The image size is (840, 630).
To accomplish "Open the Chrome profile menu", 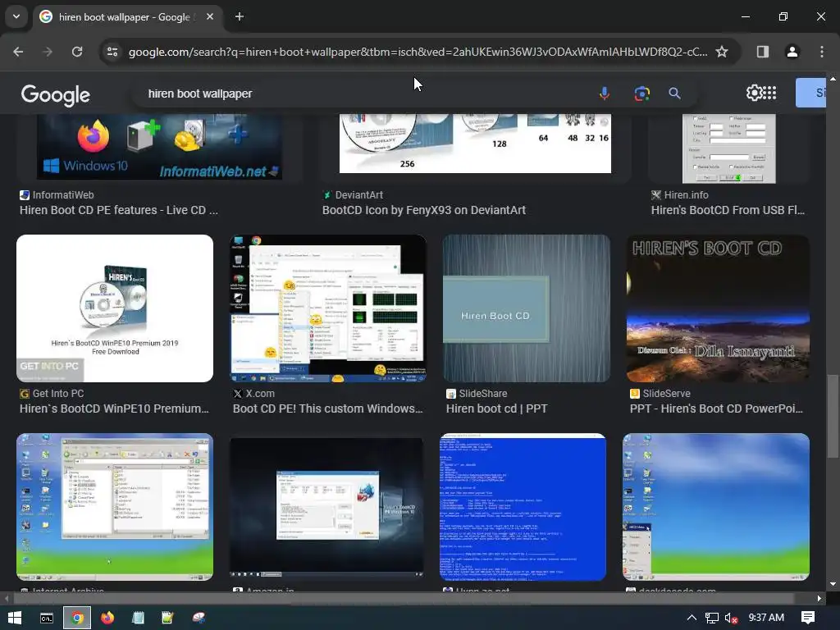I will 792,52.
